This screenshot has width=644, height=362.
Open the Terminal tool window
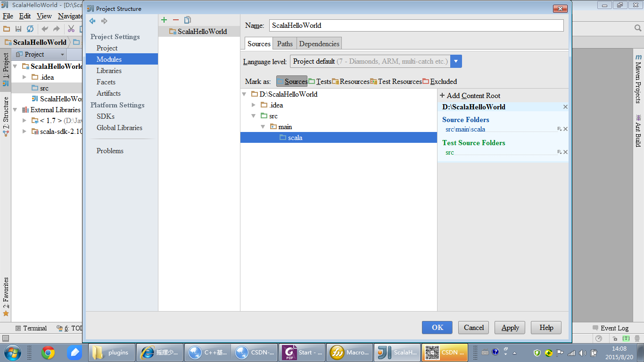point(31,328)
